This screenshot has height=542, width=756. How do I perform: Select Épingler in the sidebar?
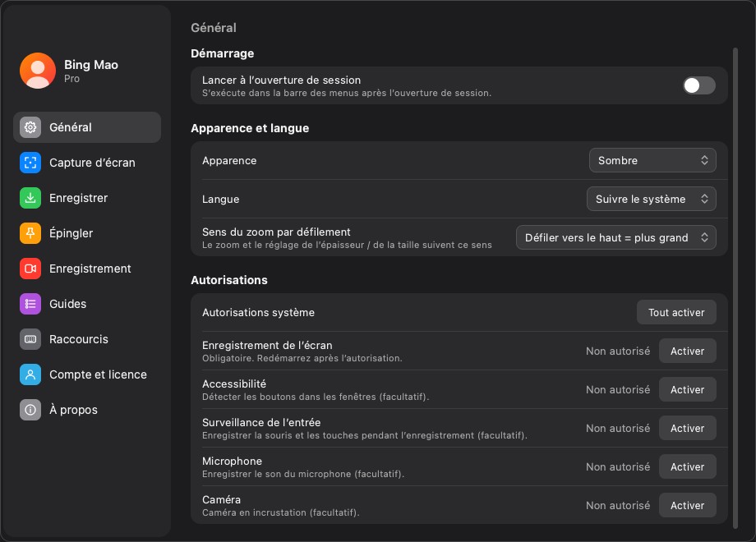coord(71,233)
